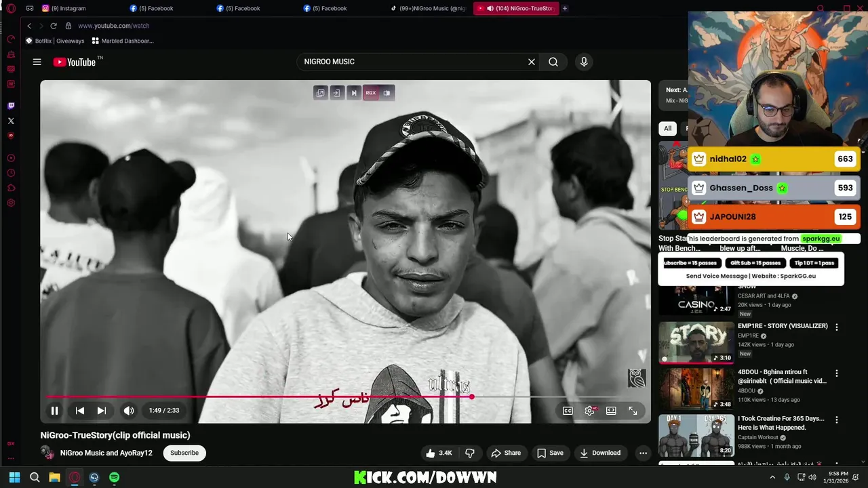Viewport: 868px width, 488px height.
Task: Open options menu for Creatine 365 Days video
Action: click(837, 420)
